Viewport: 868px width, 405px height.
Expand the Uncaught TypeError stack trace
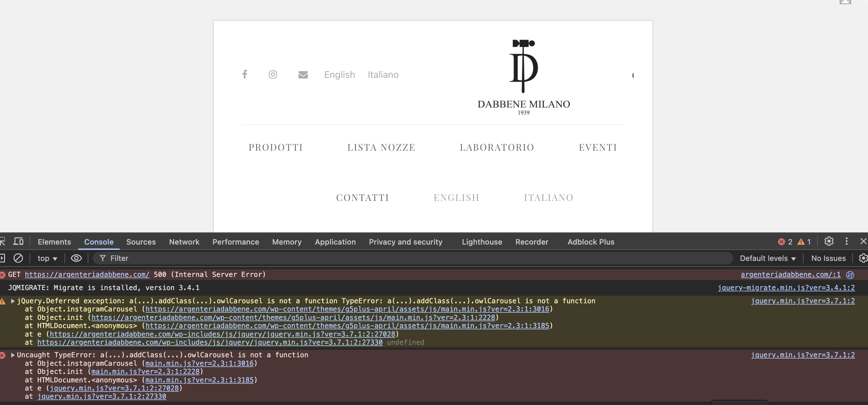[13, 355]
